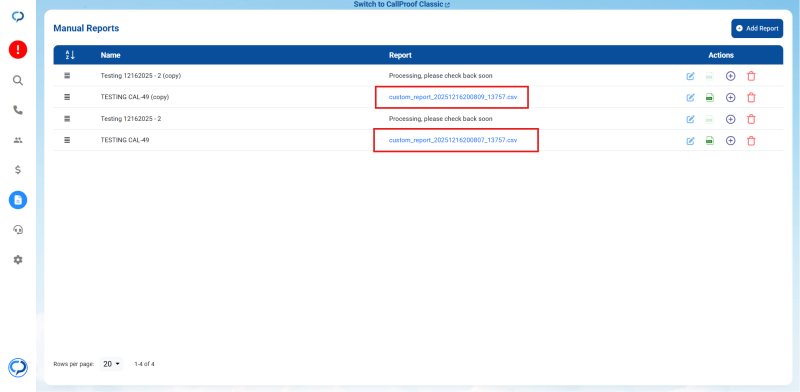Select the name Testing 12162025 - 2 (copy)

141,76
